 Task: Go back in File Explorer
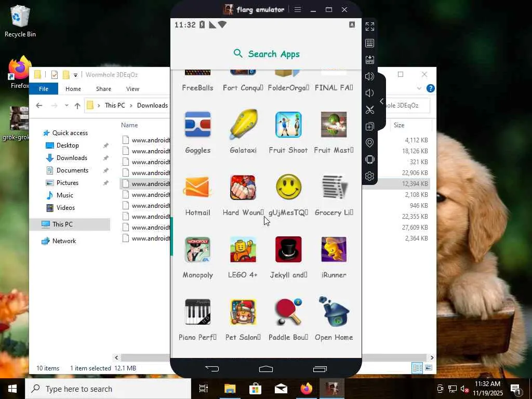39,105
